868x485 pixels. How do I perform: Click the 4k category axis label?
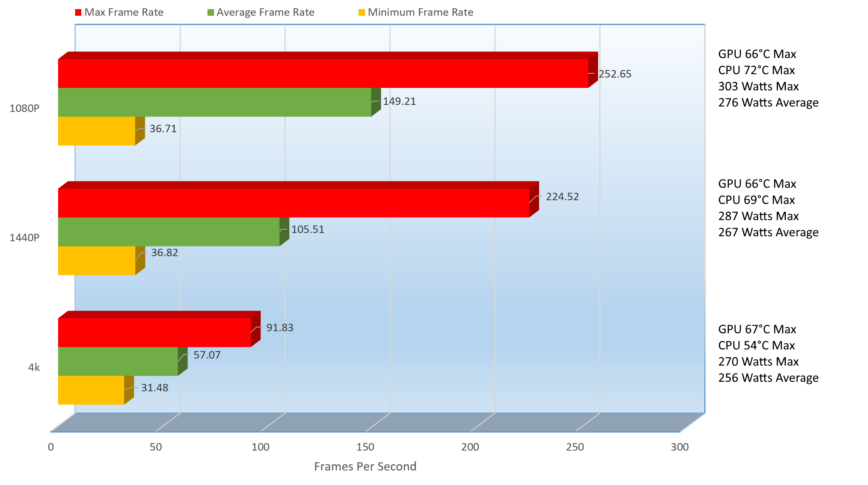(x=34, y=367)
